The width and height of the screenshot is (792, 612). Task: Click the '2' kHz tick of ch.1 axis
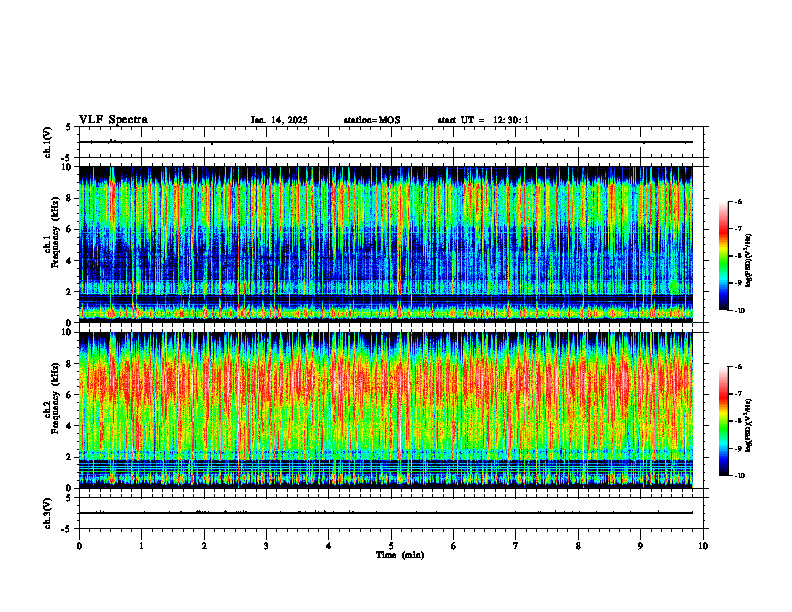pos(70,292)
